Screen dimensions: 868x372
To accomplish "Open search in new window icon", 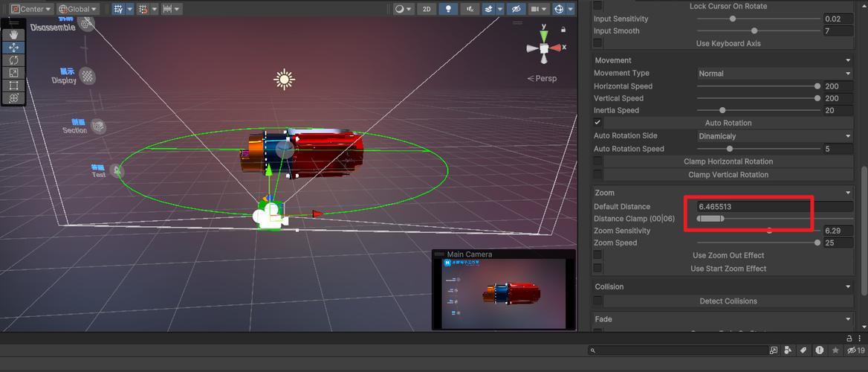I will [x=774, y=350].
